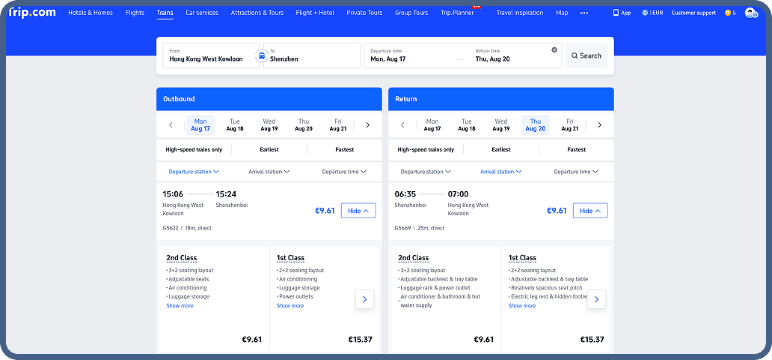Open the Customer support link
Image resolution: width=772 pixels, height=360 pixels.
tap(694, 13)
